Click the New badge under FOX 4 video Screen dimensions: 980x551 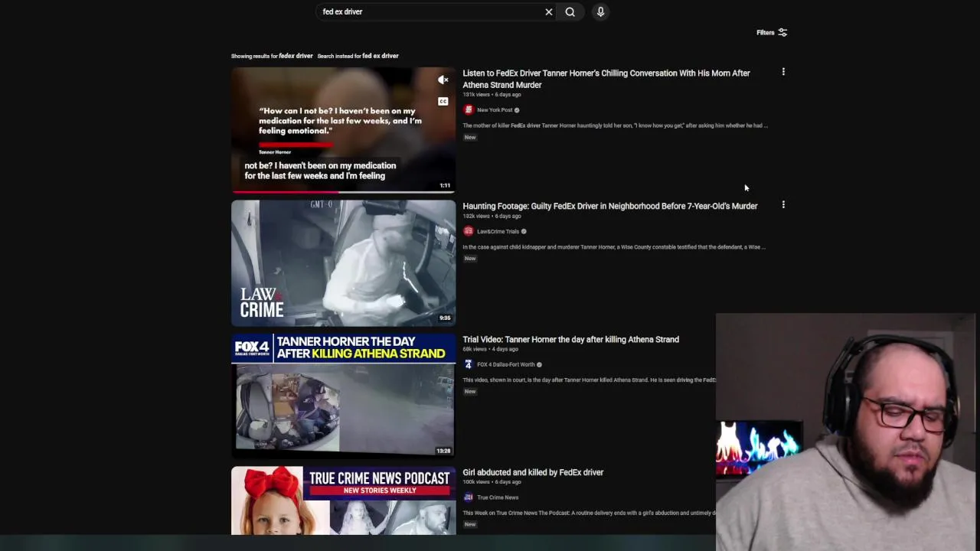[x=470, y=392]
